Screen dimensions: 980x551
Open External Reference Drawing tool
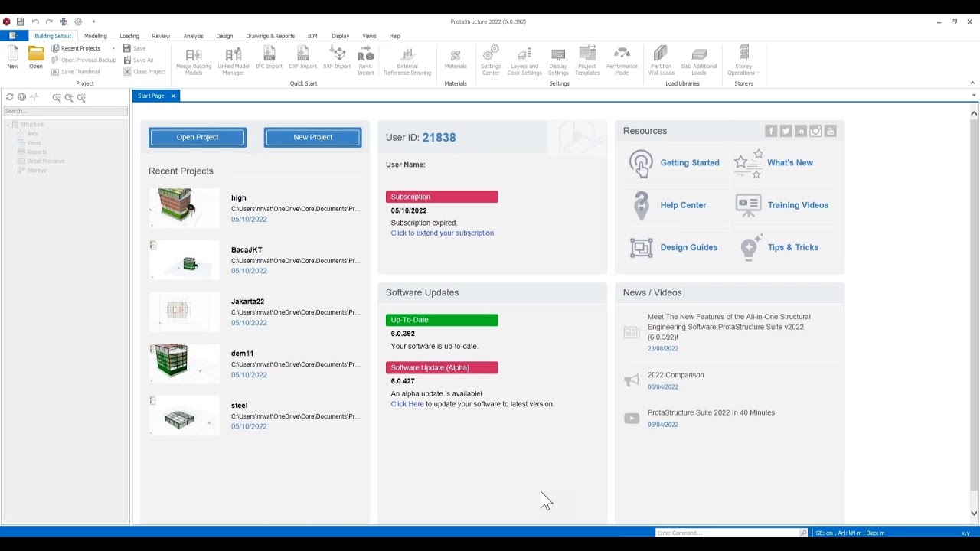pos(407,61)
